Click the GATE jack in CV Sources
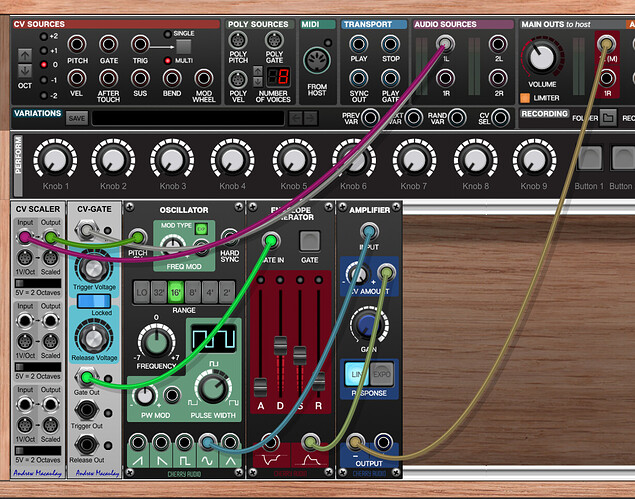 point(109,44)
